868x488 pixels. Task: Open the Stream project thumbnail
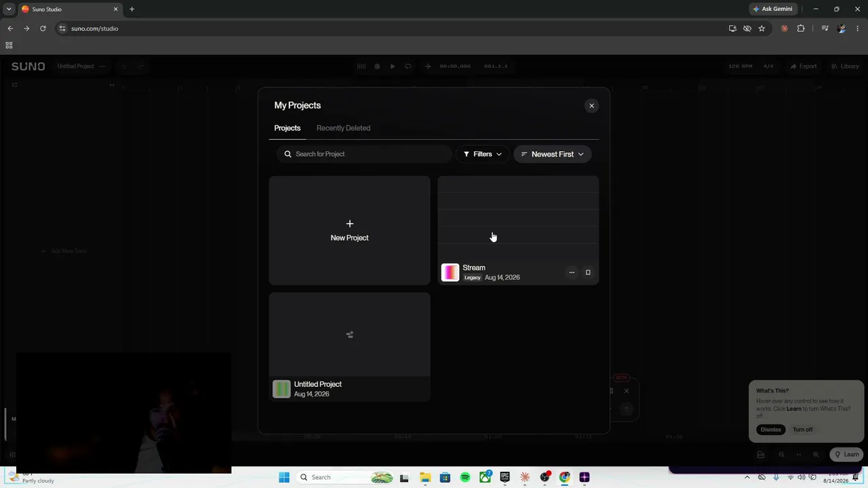(518, 218)
